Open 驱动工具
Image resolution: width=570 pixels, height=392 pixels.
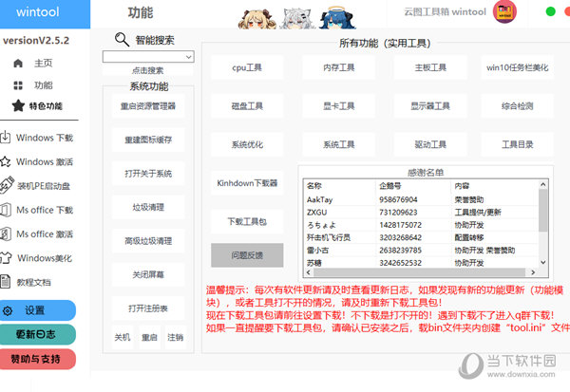(430, 144)
